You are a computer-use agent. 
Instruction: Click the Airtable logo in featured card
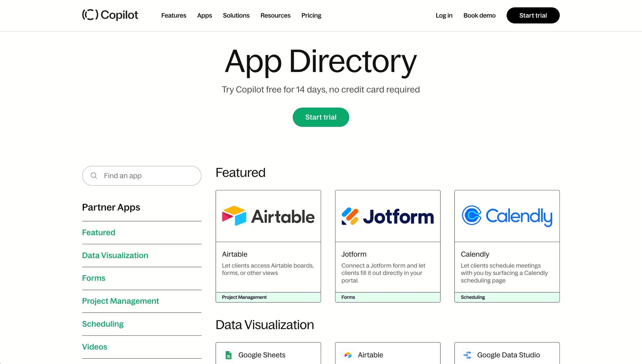tap(268, 216)
